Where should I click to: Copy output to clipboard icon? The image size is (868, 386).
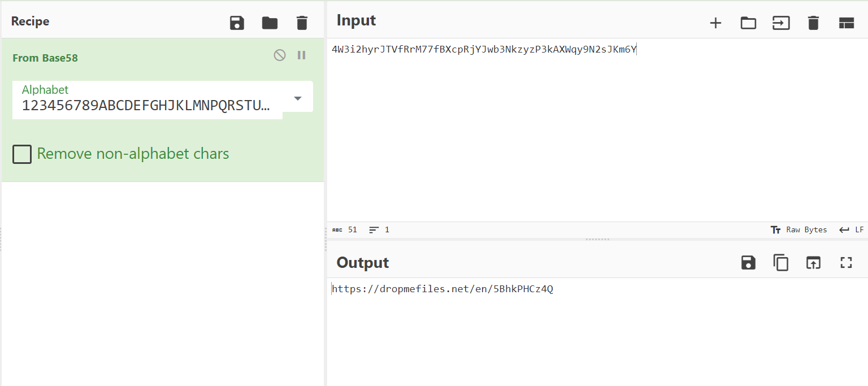coord(781,263)
